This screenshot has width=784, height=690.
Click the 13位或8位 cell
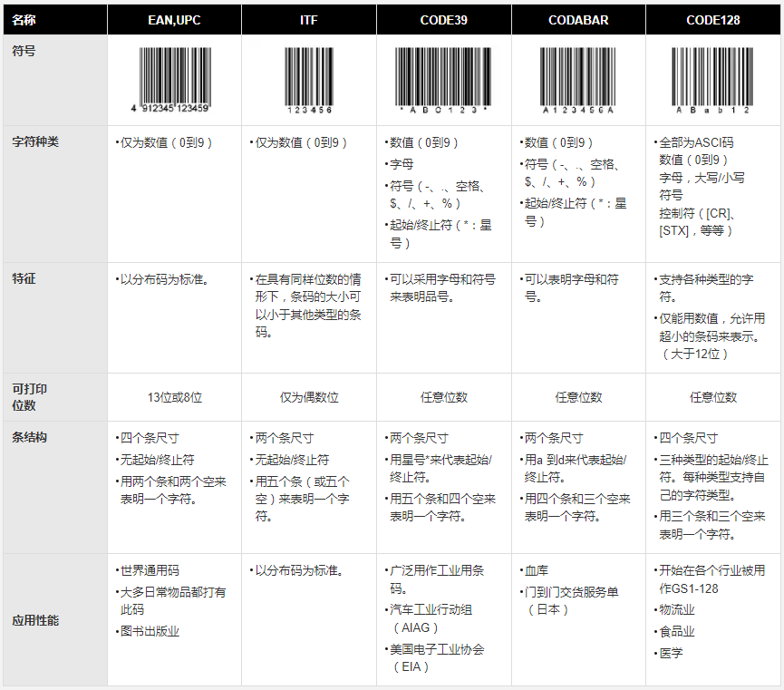pyautogui.click(x=175, y=397)
